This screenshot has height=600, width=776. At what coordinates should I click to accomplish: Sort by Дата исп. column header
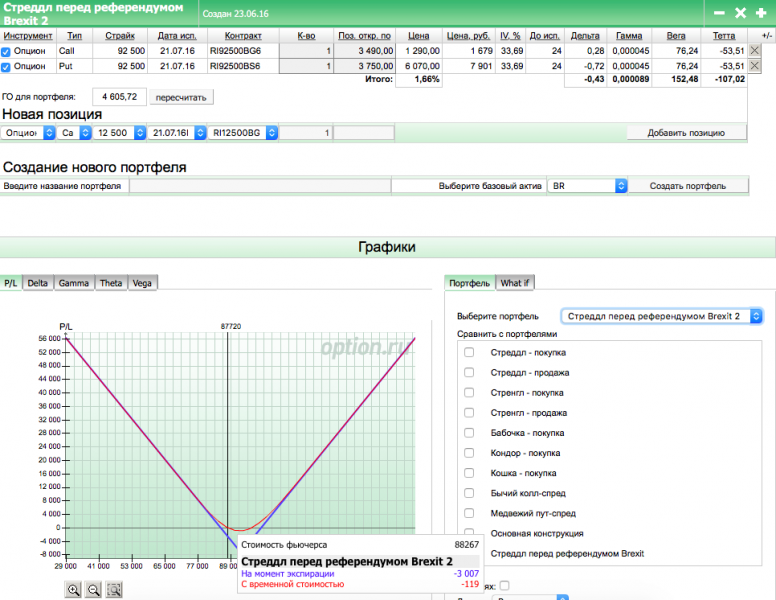click(177, 36)
